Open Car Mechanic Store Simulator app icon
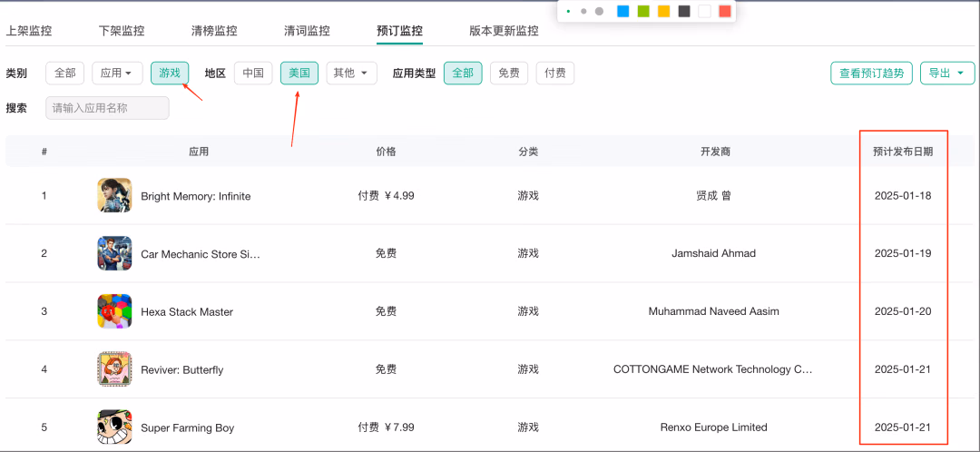The width and height of the screenshot is (980, 452). (114, 253)
